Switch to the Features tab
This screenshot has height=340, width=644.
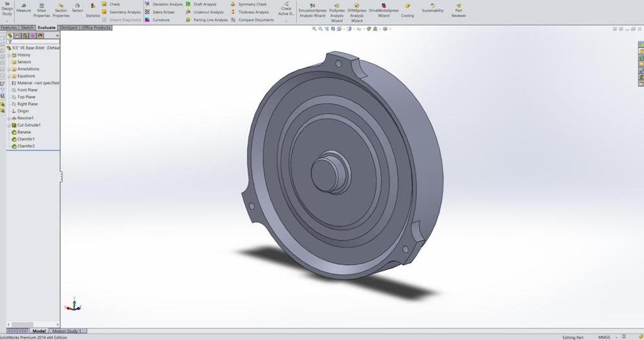(9, 28)
